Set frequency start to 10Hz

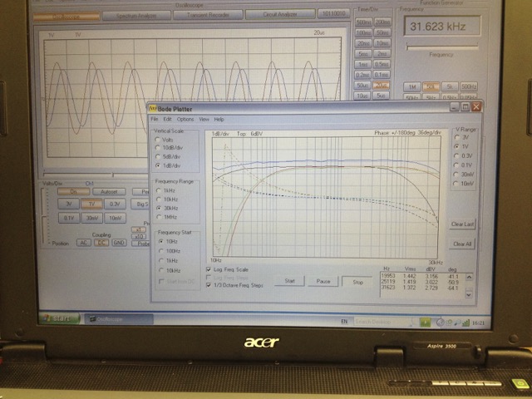168,242
